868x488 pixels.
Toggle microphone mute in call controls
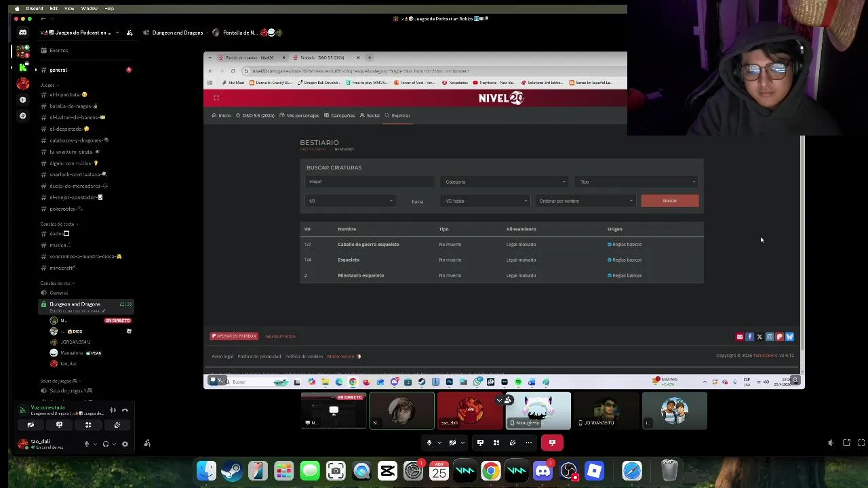point(429,443)
